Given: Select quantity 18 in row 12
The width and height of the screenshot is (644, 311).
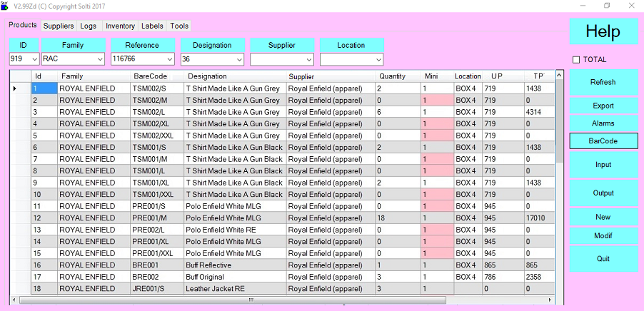Looking at the screenshot, I should 398,218.
